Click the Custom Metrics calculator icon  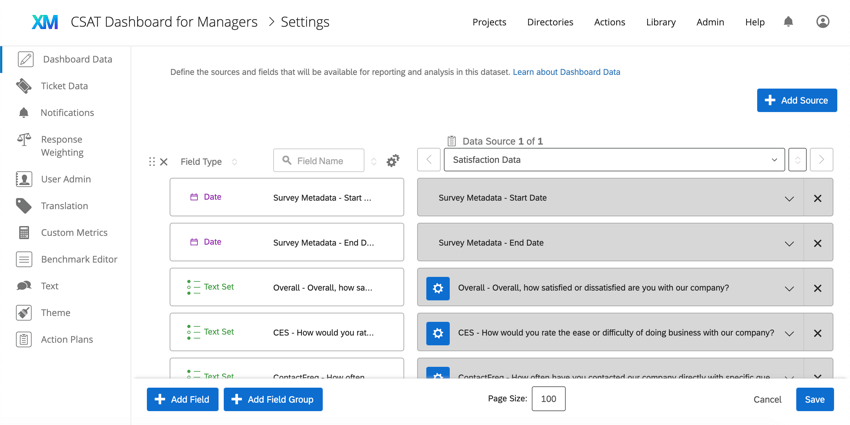(x=24, y=233)
